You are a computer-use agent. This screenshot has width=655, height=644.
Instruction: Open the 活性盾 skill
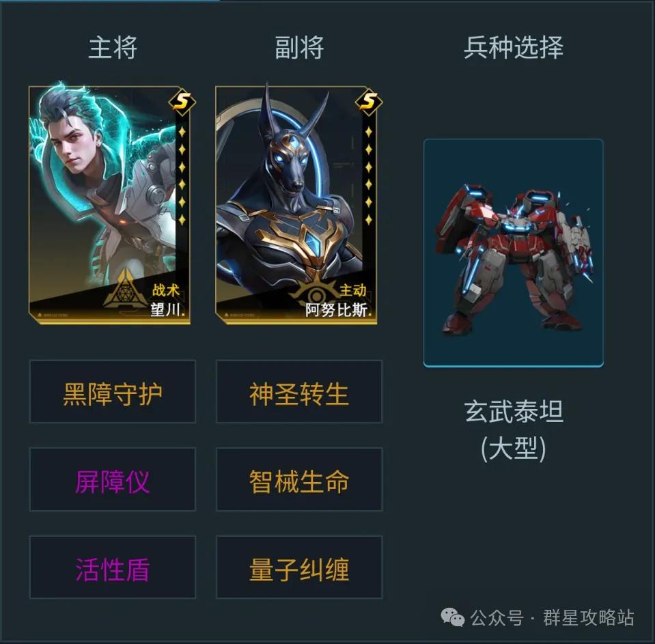coord(113,567)
